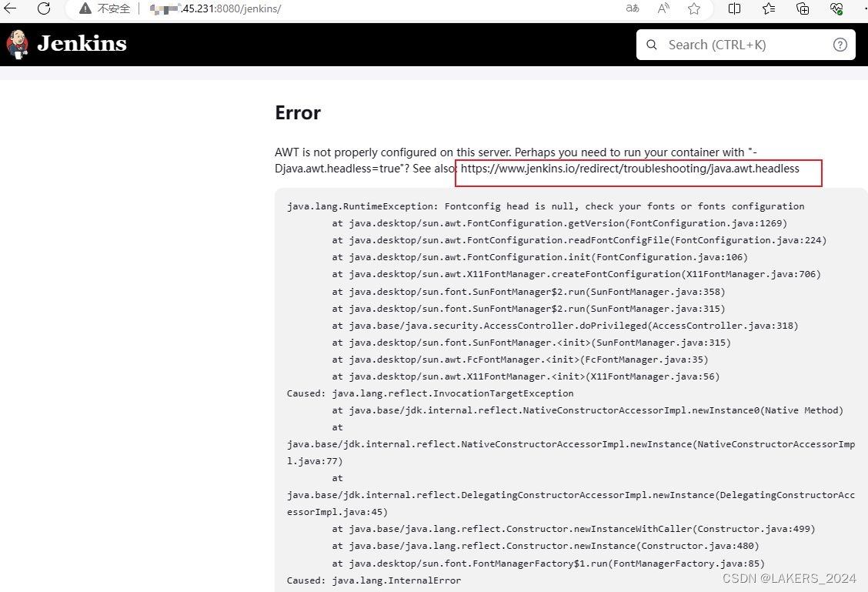Click the X11FontManager.java:56 line
Viewport: 868px width, 592px height.
click(526, 376)
